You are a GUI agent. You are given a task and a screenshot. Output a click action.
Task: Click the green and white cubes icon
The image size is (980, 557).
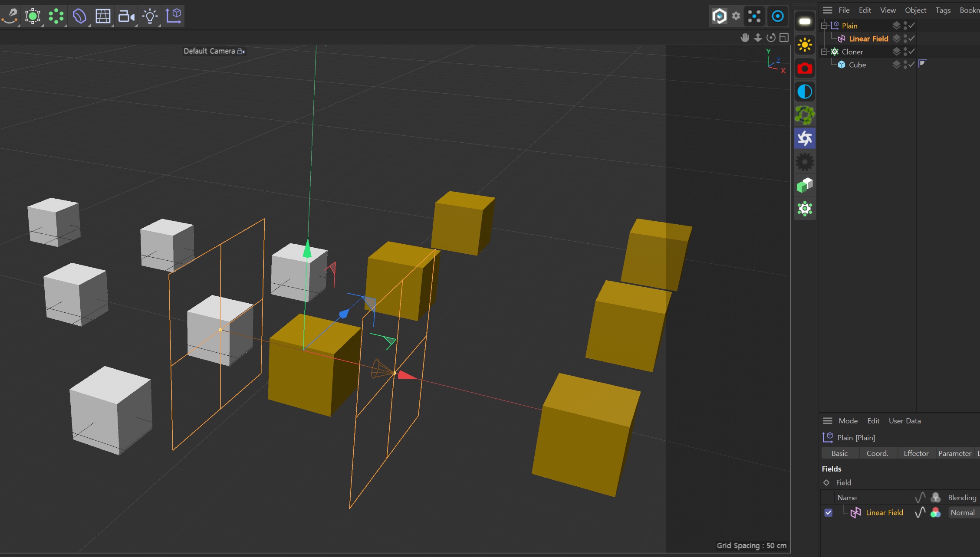(x=805, y=185)
